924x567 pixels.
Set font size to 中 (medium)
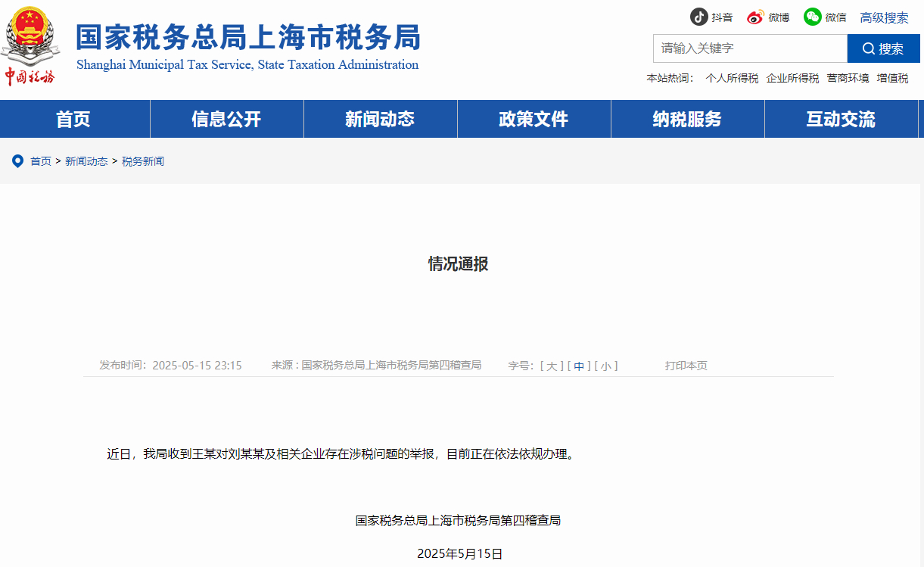[x=579, y=366]
